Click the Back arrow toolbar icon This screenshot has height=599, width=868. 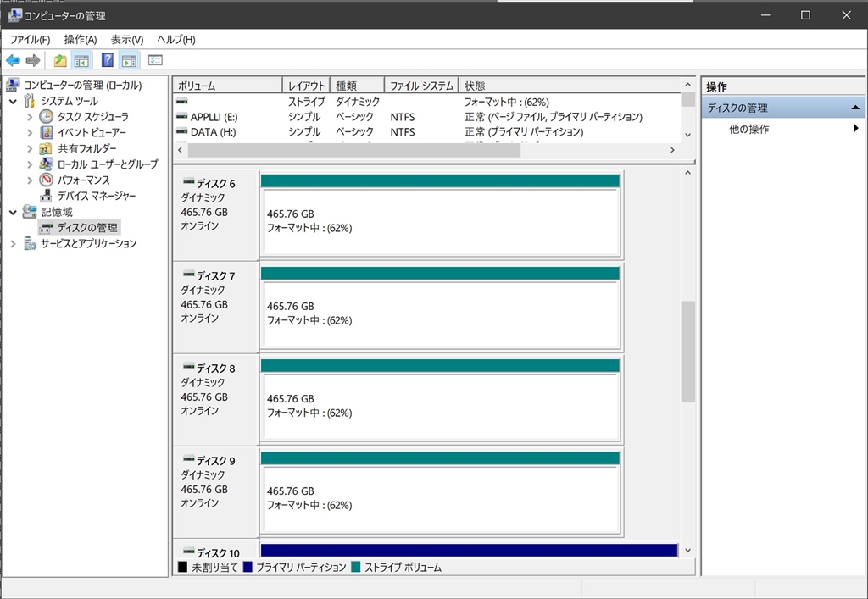[14, 60]
